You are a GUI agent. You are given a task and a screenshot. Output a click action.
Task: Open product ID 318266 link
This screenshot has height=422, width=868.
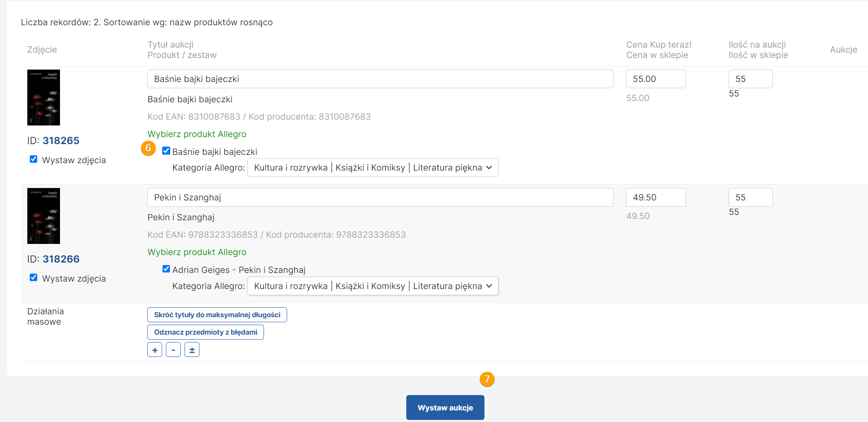(61, 259)
